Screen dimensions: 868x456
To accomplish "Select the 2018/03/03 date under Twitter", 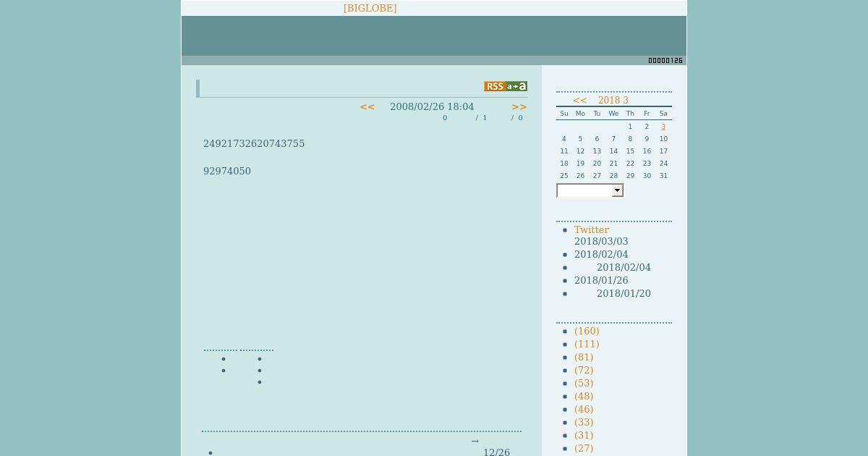I will click(x=601, y=241).
